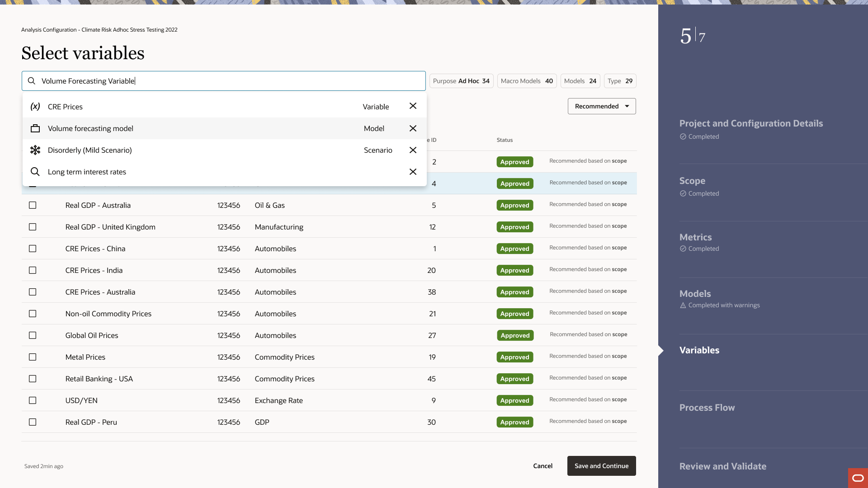The width and height of the screenshot is (868, 488).
Task: Choose Disorderly (Mild Scenario) suggestion
Action: click(224, 150)
